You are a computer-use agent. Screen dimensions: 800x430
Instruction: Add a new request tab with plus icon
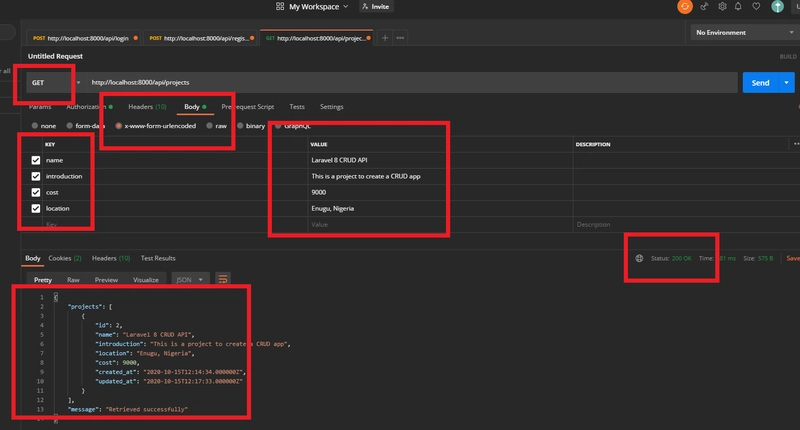(x=385, y=38)
